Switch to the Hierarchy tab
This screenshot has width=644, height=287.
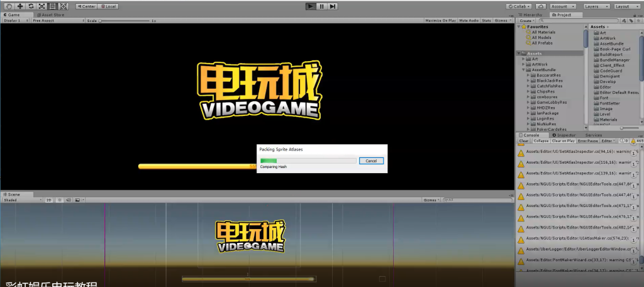(532, 14)
